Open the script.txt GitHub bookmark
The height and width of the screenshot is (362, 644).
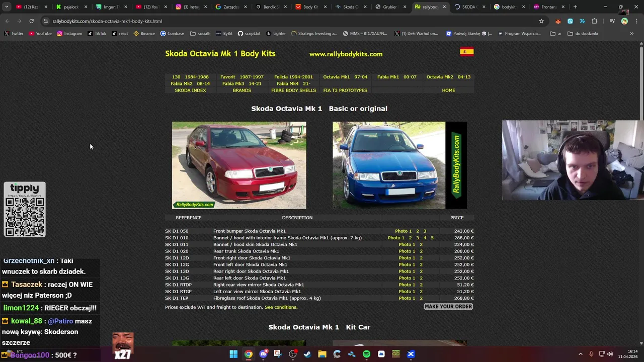click(249, 34)
